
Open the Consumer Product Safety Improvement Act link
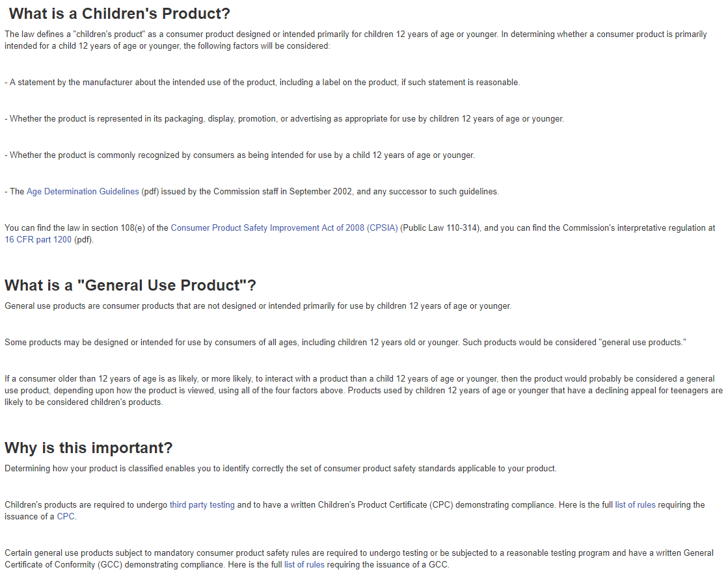coord(284,228)
